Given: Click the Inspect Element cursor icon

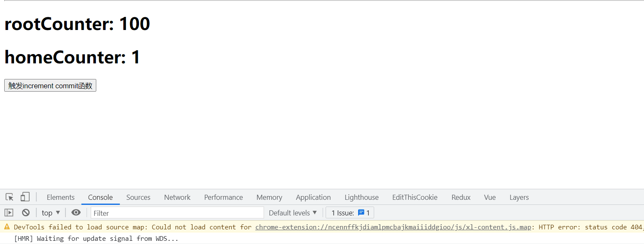Looking at the screenshot, I should pos(9,197).
